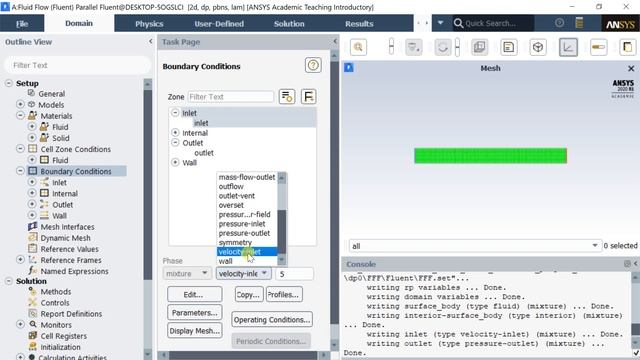Image resolution: width=640 pixels, height=360 pixels.
Task: Collapse the Task Page panel
Action: pos(335,42)
